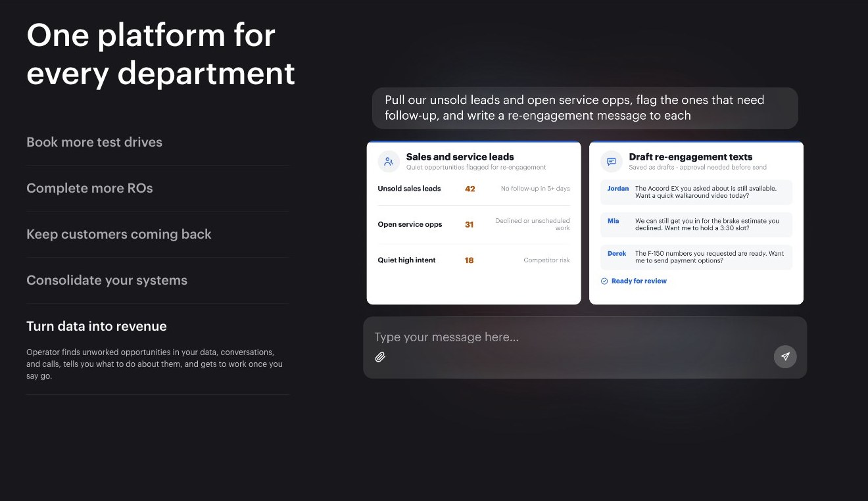Click the Draft re-engagement texts title
The height and width of the screenshot is (501, 868).
click(690, 157)
